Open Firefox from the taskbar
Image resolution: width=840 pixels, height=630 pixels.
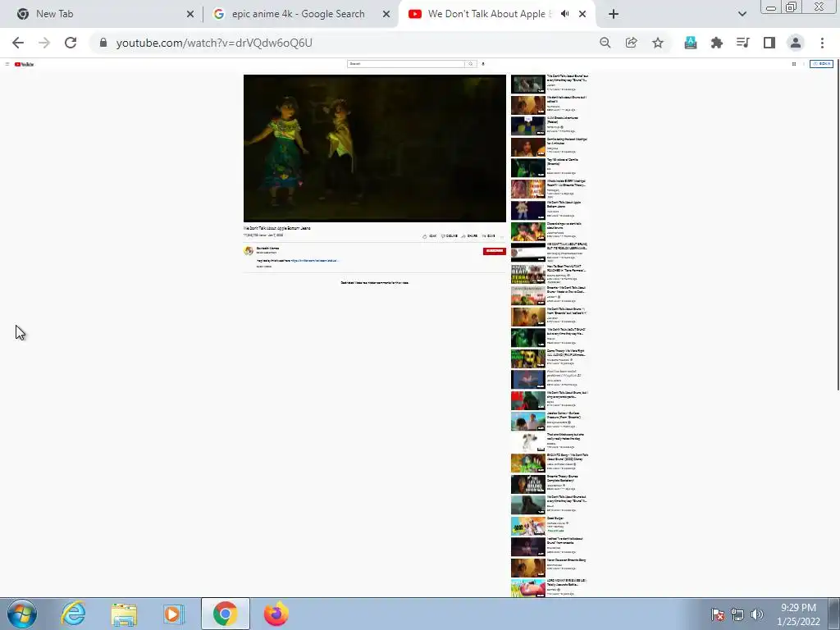[x=276, y=614]
